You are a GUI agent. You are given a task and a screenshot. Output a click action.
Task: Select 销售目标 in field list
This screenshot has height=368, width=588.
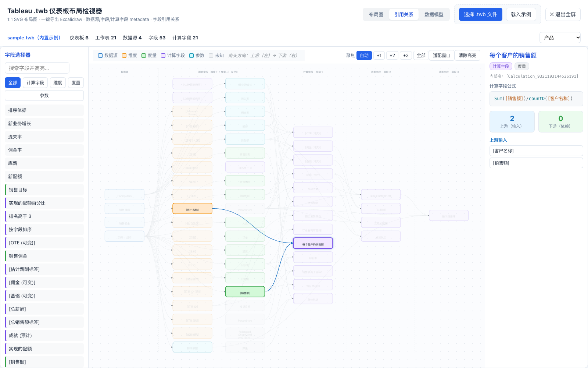(x=44, y=190)
